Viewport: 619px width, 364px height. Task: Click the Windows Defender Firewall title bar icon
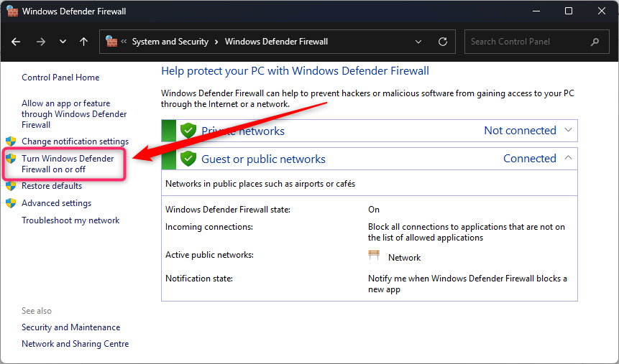point(13,11)
